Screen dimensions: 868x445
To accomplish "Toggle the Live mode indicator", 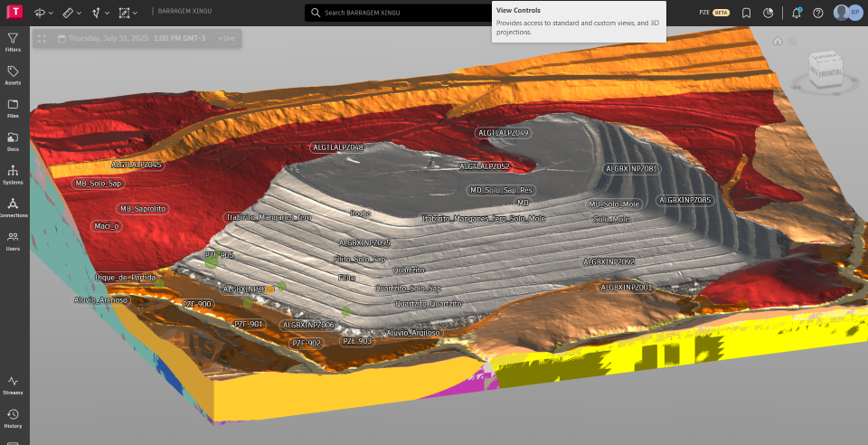I will [x=226, y=39].
